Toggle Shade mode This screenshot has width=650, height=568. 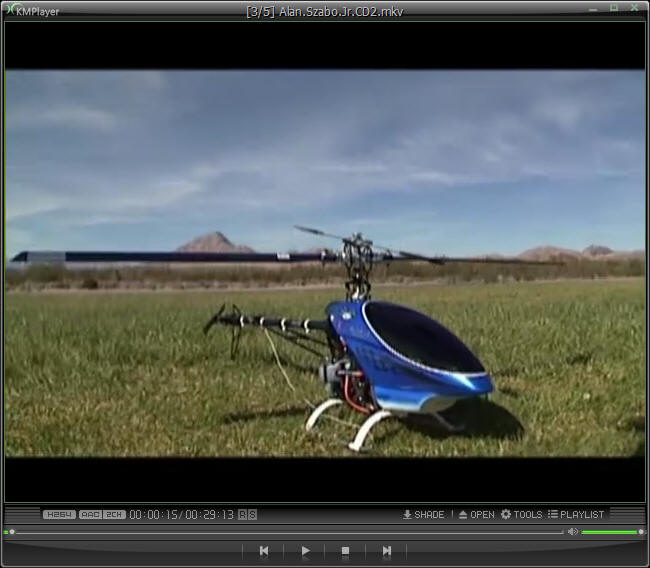(423, 514)
